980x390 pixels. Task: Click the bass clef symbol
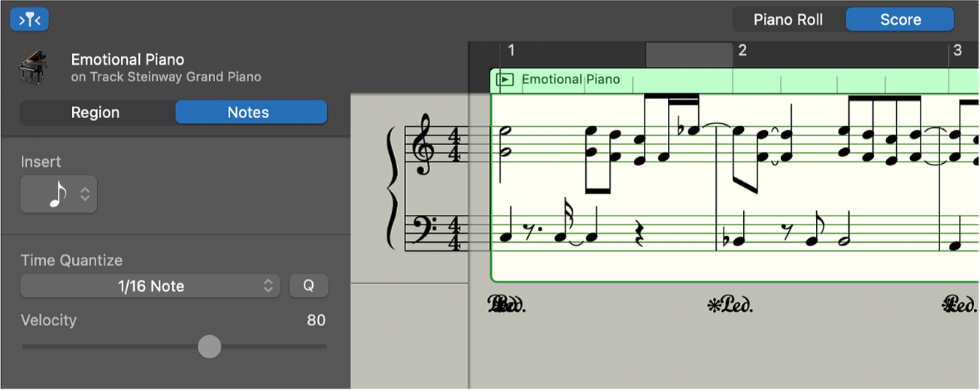tap(424, 228)
